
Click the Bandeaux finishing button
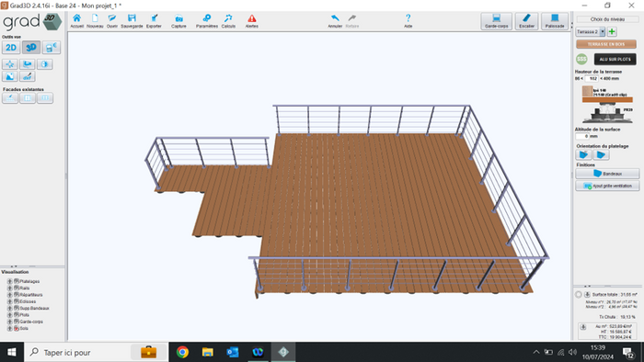(607, 174)
